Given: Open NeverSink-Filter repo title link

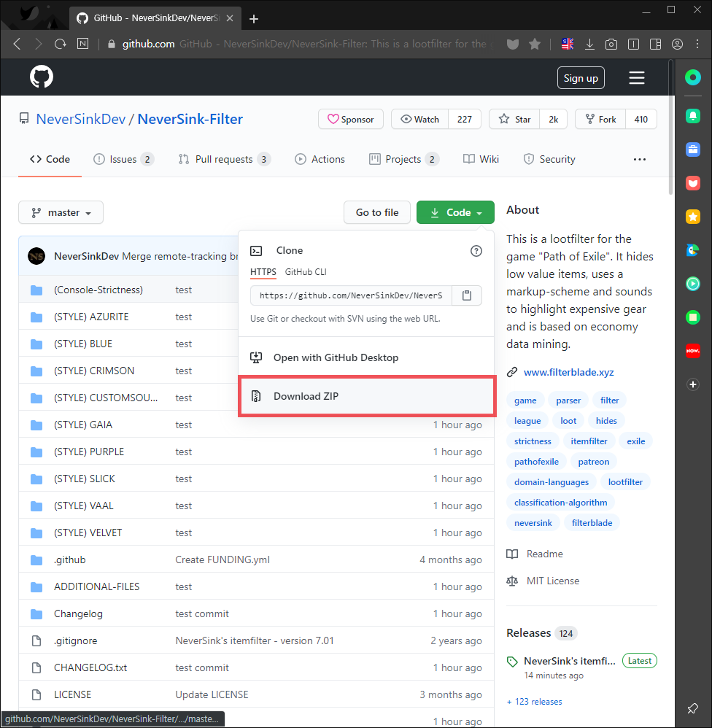Looking at the screenshot, I should click(x=190, y=120).
